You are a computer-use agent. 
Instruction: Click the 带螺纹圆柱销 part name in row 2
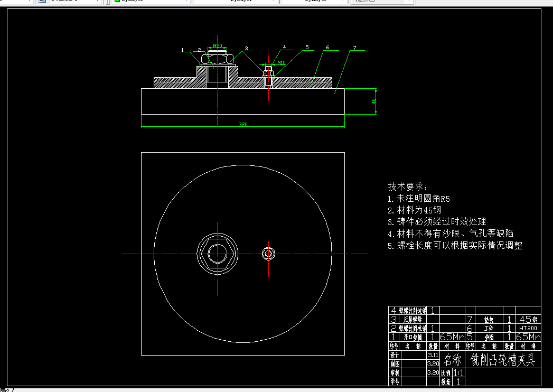click(x=413, y=329)
